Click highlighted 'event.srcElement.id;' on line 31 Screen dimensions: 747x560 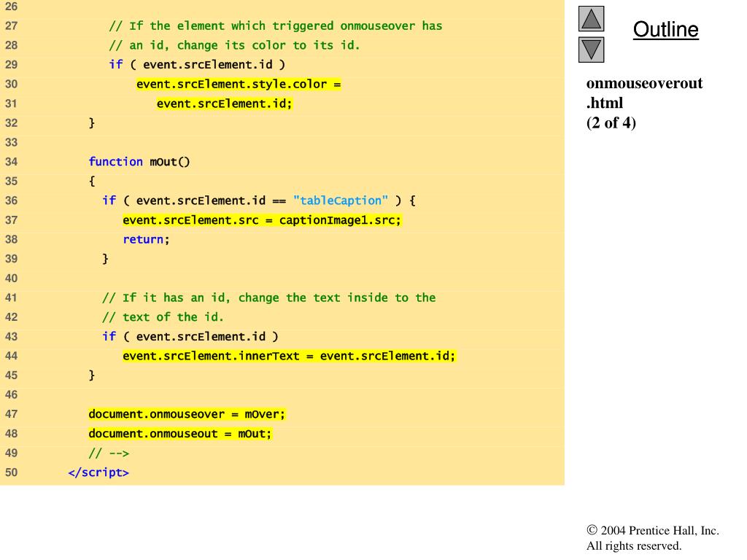[225, 104]
